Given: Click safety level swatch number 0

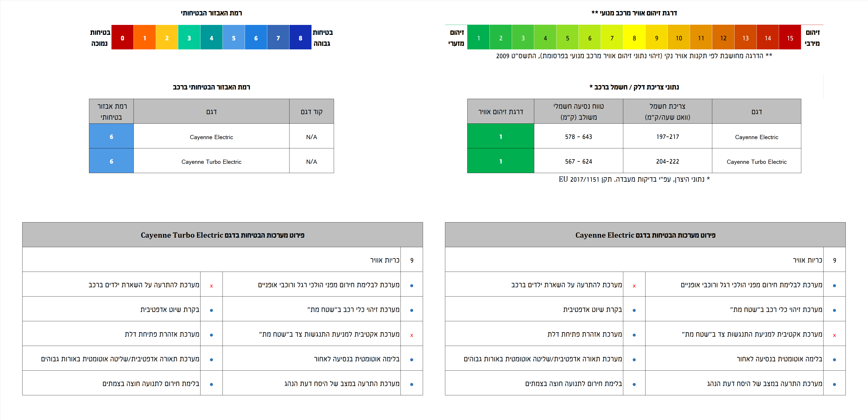Looking at the screenshot, I should tap(122, 37).
